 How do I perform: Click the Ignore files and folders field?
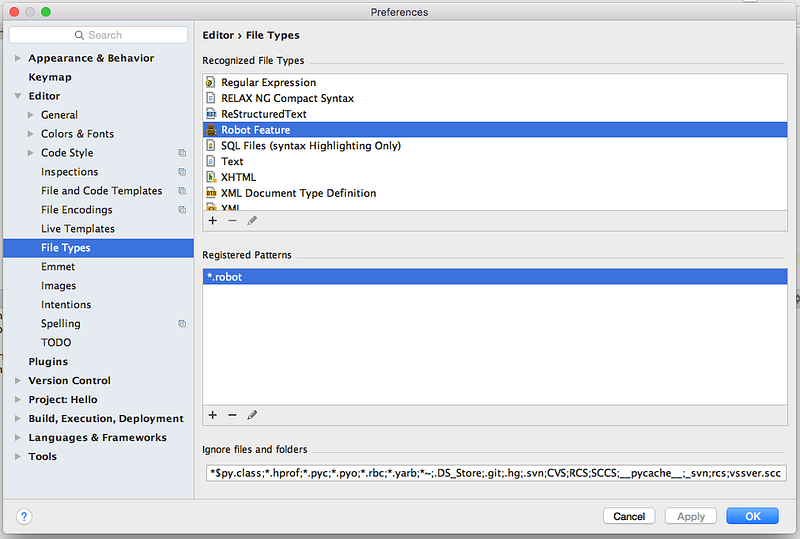click(x=496, y=473)
